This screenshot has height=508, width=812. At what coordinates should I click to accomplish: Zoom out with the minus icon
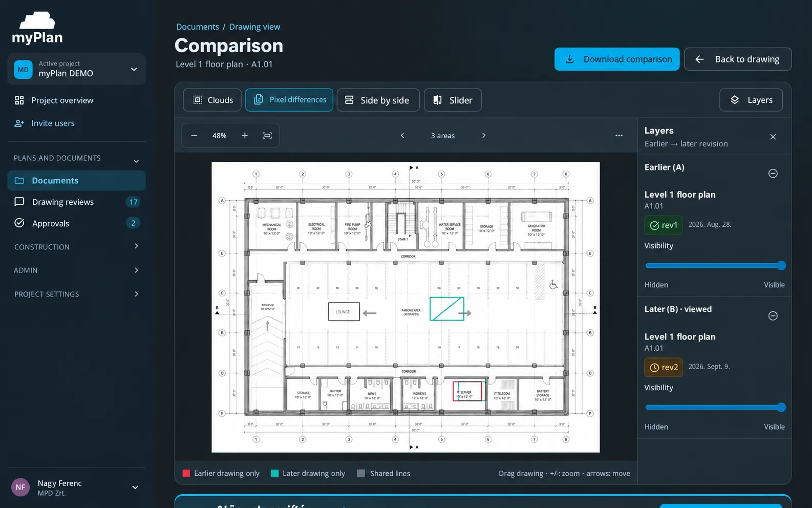coord(194,136)
